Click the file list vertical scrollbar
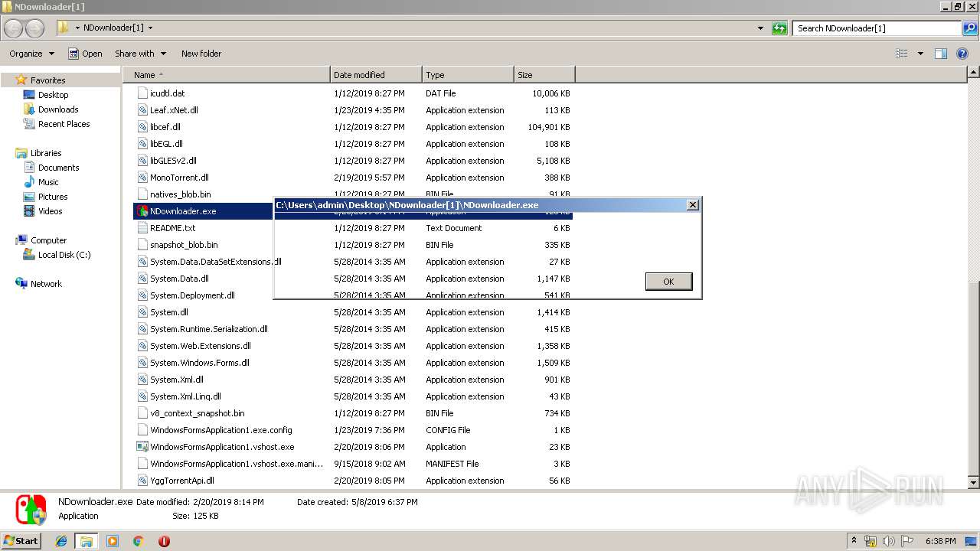 [974, 377]
